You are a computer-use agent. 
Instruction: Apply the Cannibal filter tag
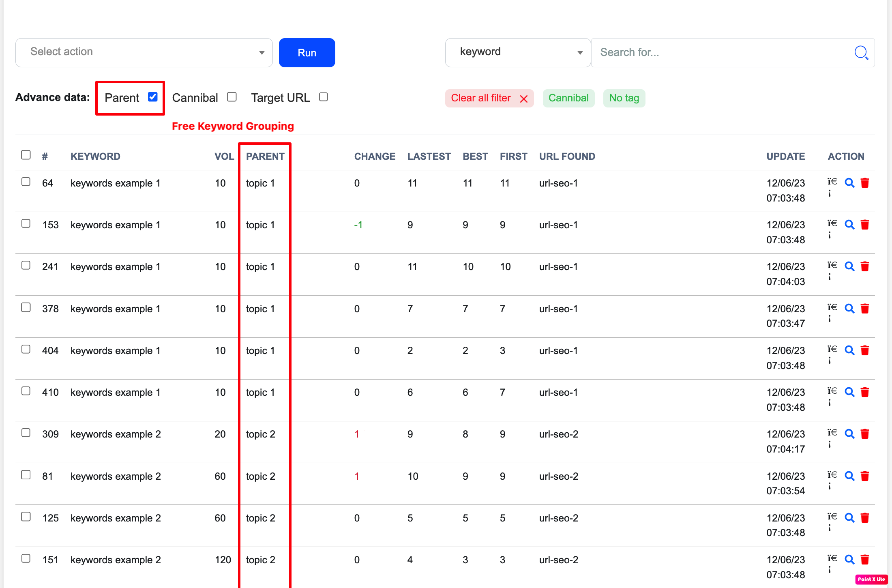pyautogui.click(x=568, y=98)
